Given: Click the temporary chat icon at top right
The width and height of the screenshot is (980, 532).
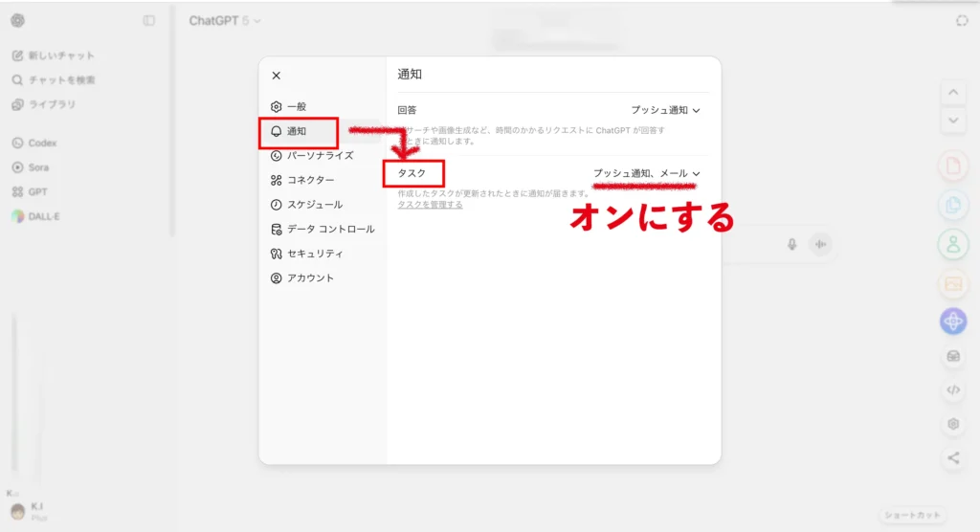Looking at the screenshot, I should (x=962, y=21).
